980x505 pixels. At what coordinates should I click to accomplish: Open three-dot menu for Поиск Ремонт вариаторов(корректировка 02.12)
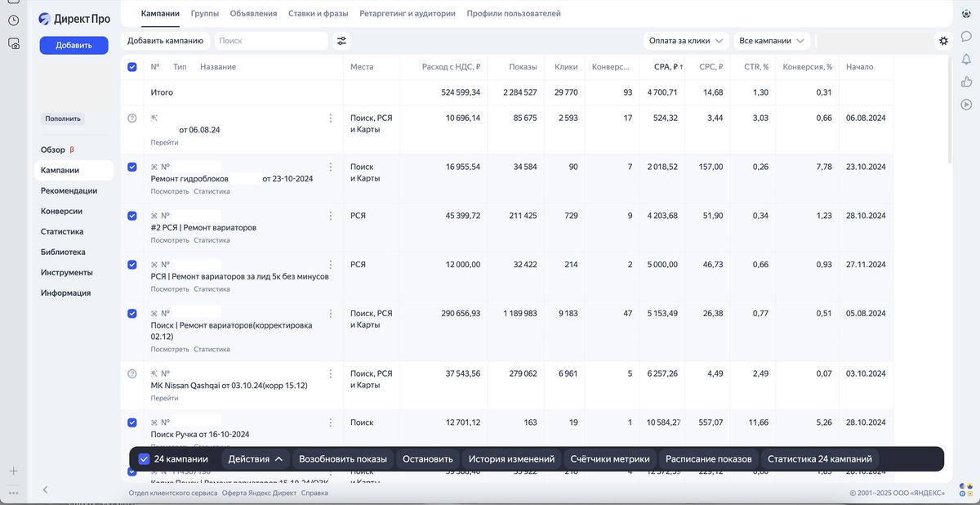point(331,314)
